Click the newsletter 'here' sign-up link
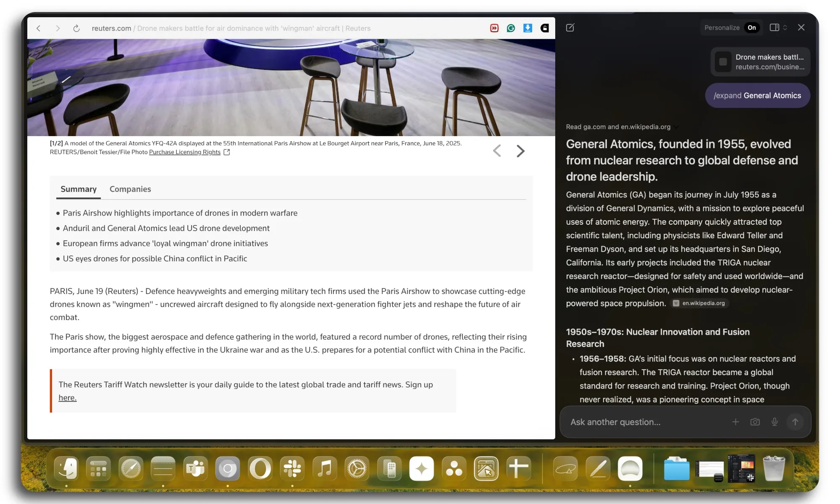The height and width of the screenshot is (504, 840). click(x=67, y=398)
